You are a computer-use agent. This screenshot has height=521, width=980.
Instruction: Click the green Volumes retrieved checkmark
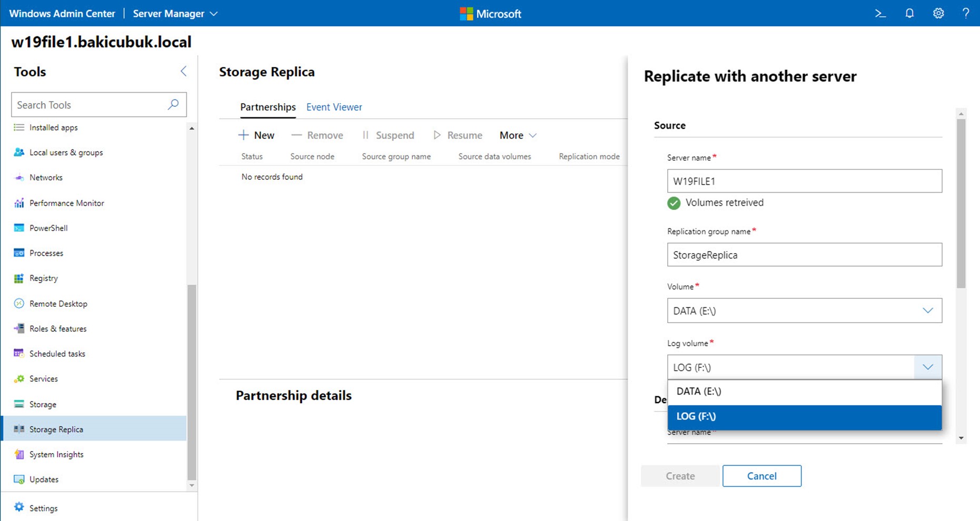(674, 203)
